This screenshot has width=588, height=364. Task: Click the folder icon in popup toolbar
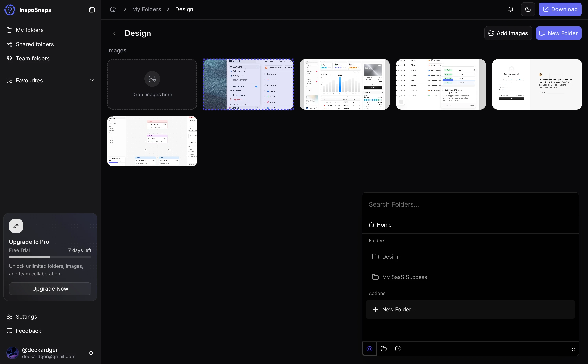click(x=384, y=349)
